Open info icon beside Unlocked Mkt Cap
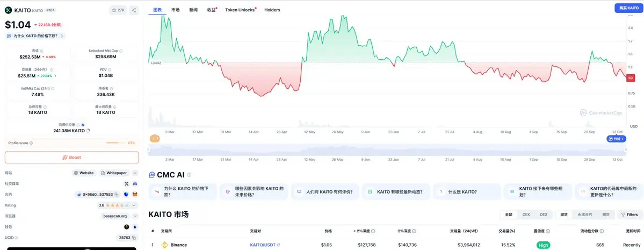The width and height of the screenshot is (644, 250). click(x=121, y=51)
